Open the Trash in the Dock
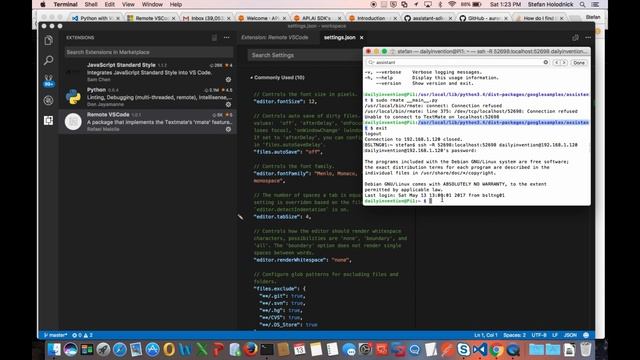 [586, 349]
